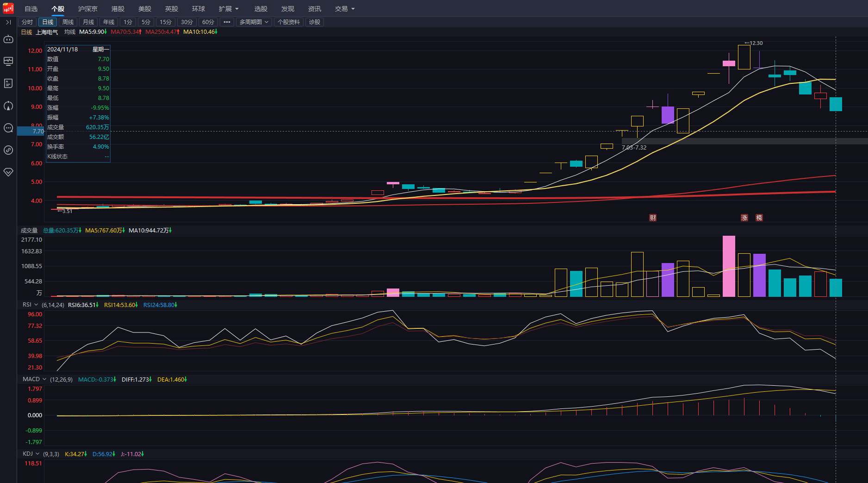868x483 pixels.
Task: Expand the 扩展 menu dropdown
Action: tap(229, 9)
